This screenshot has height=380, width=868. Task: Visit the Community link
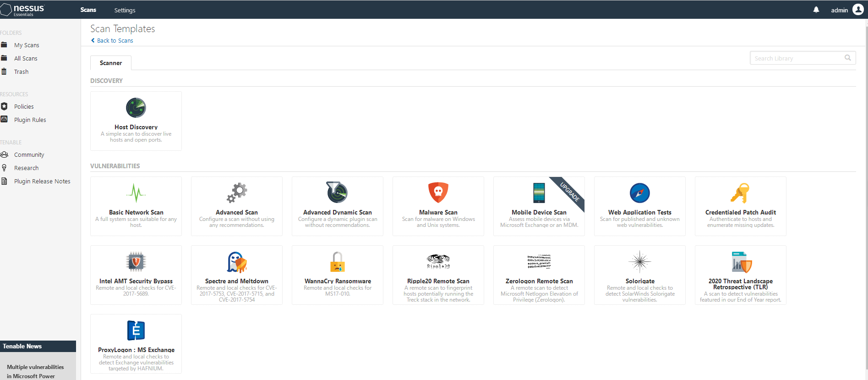(29, 154)
